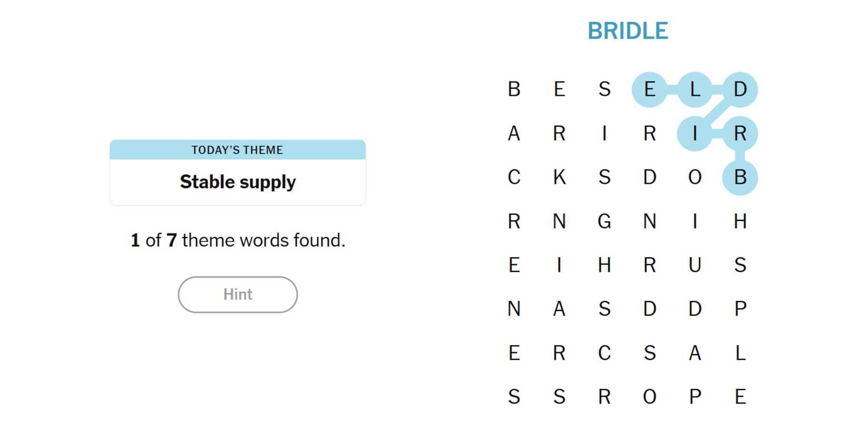
Task: Select the P tile in the bottom row
Action: 695,397
